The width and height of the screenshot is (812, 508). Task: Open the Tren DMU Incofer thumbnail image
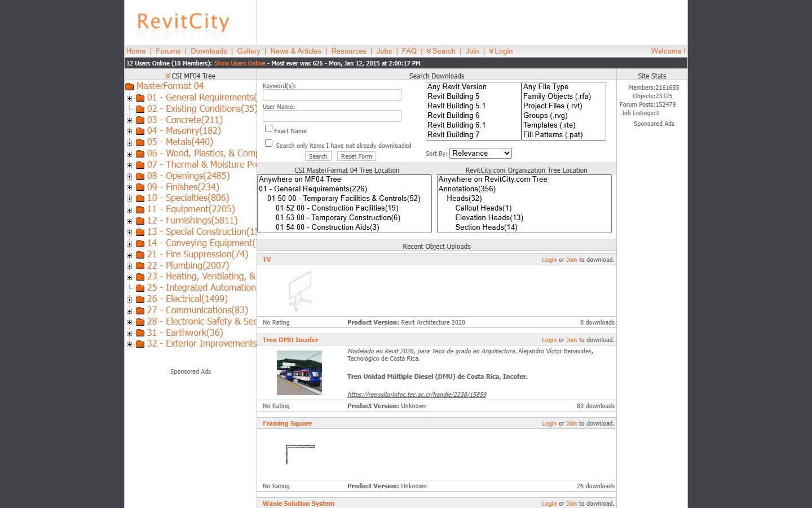click(299, 373)
